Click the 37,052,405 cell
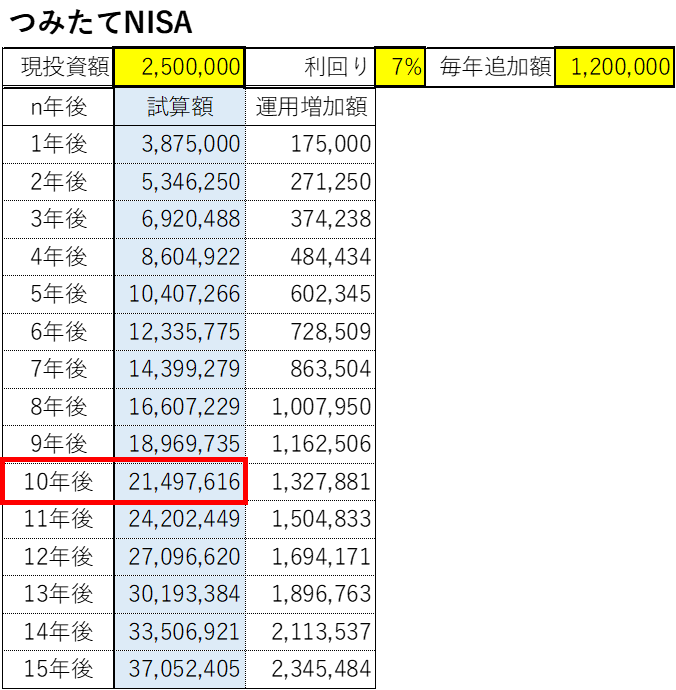This screenshot has width=676, height=690. [x=180, y=669]
